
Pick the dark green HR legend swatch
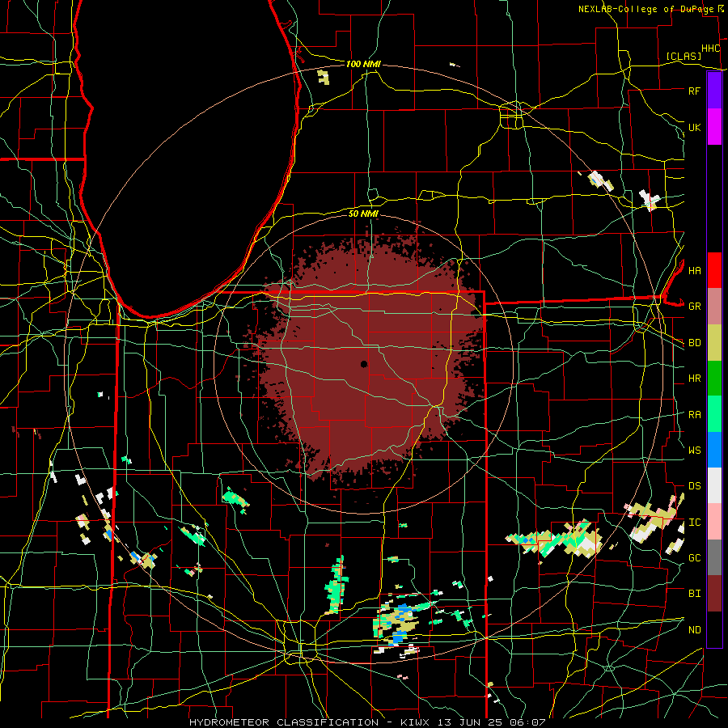click(x=714, y=379)
